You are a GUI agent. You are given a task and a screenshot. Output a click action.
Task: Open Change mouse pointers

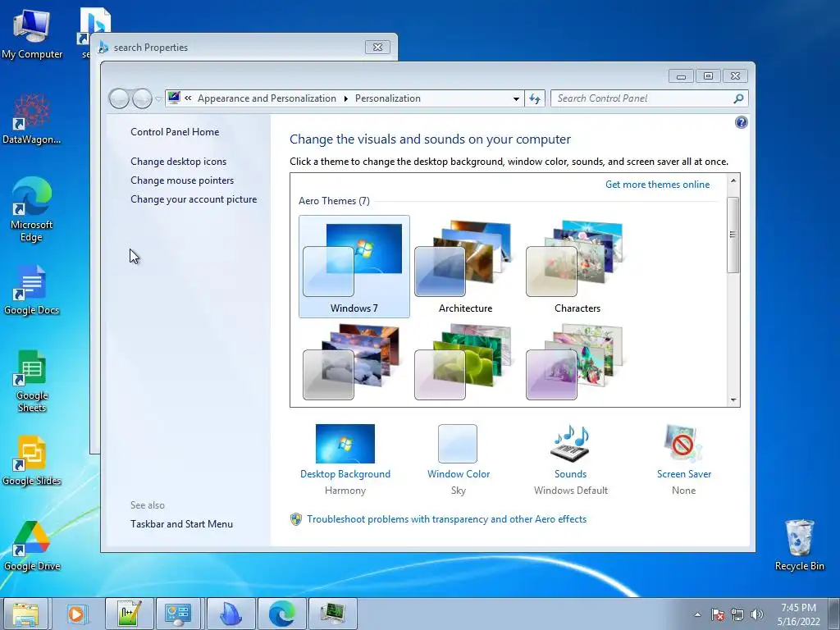(x=182, y=180)
